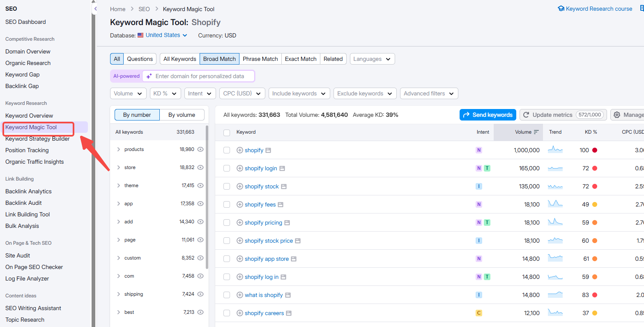The width and height of the screenshot is (644, 327).
Task: Click the Send keywords button
Action: pyautogui.click(x=488, y=115)
